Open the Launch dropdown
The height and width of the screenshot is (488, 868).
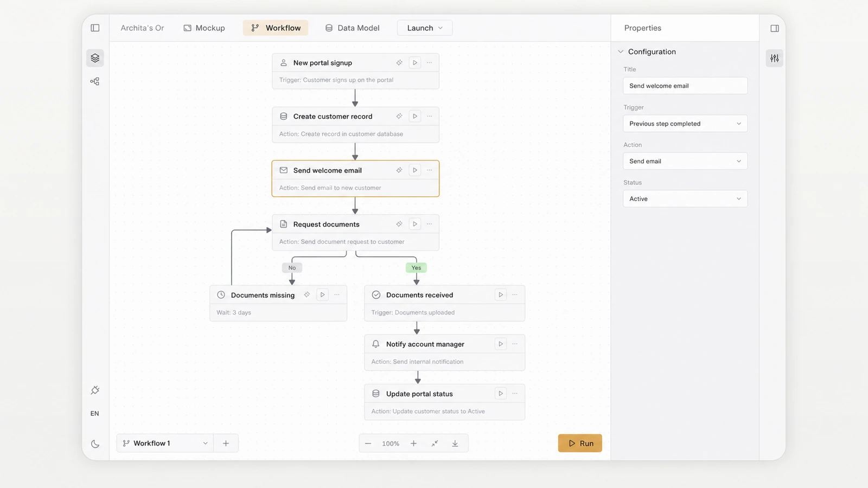pos(425,28)
